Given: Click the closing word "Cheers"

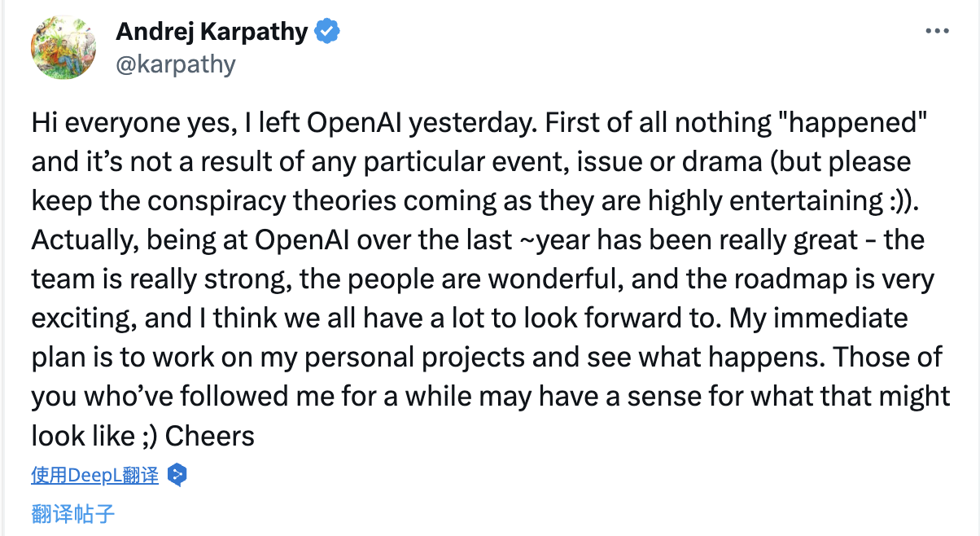Looking at the screenshot, I should 210,436.
